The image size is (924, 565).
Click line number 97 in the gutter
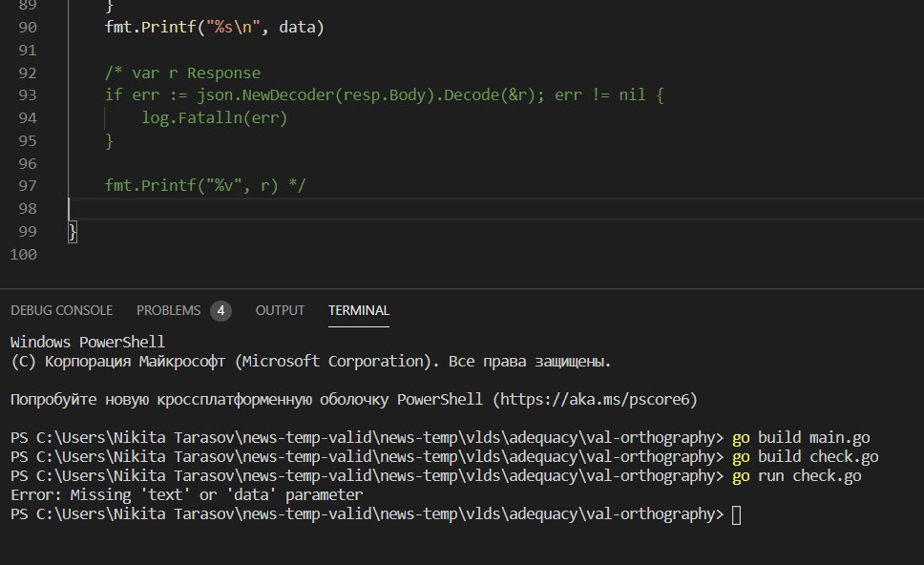(28, 185)
